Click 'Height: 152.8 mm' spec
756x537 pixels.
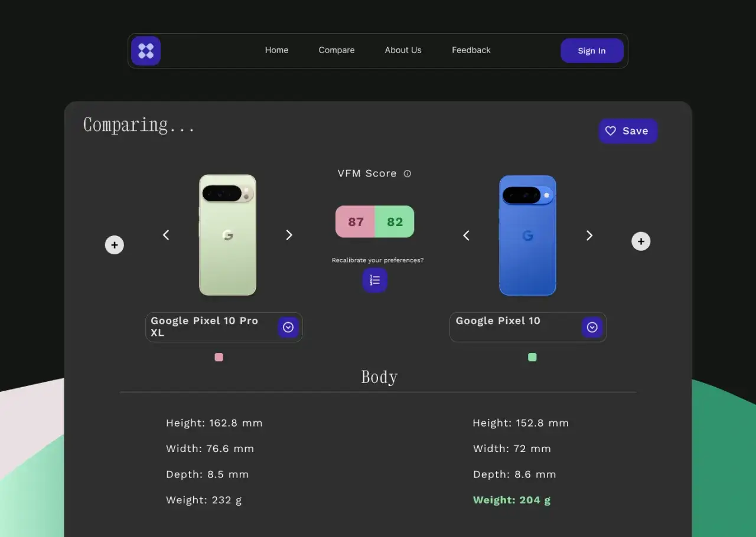click(x=521, y=423)
